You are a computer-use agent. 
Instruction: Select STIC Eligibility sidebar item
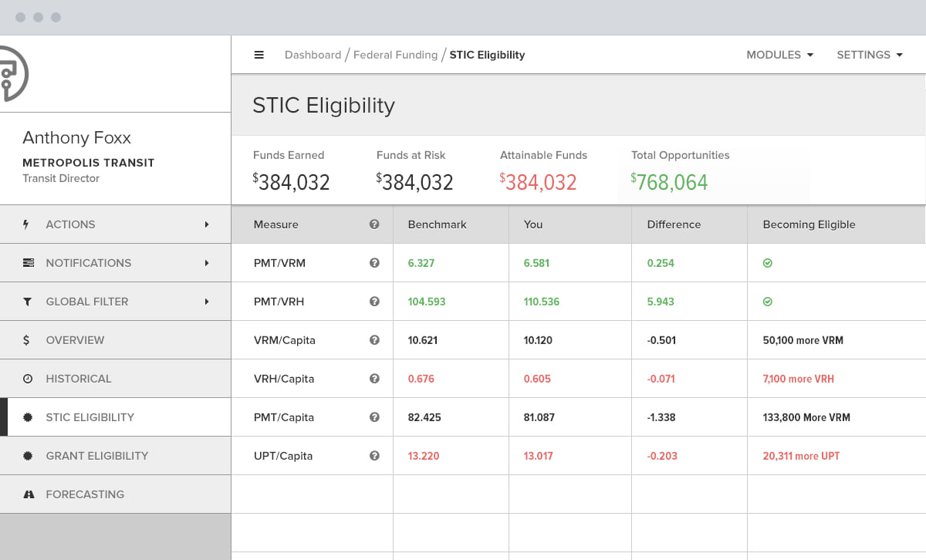coord(116,417)
